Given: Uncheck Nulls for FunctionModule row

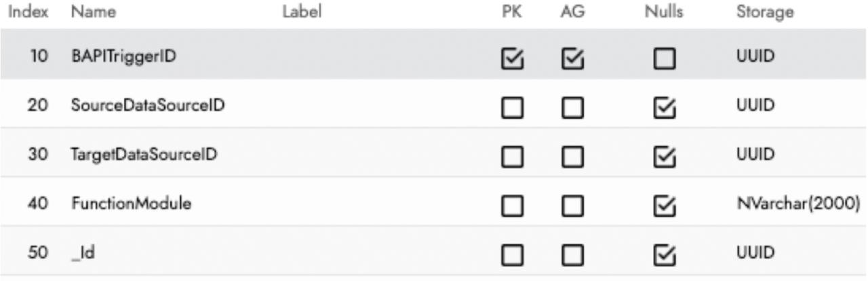Looking at the screenshot, I should coord(664,206).
